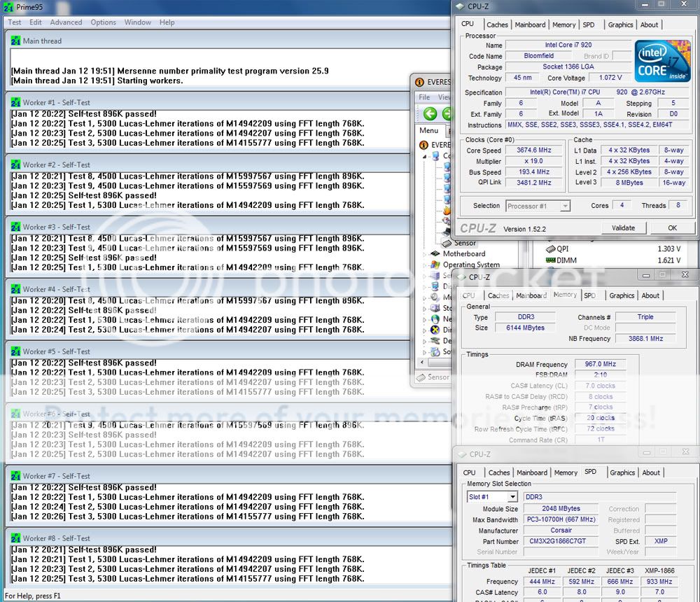Click the Prime95 Main thread window icon
The width and height of the screenshot is (700, 602).
(x=15, y=41)
